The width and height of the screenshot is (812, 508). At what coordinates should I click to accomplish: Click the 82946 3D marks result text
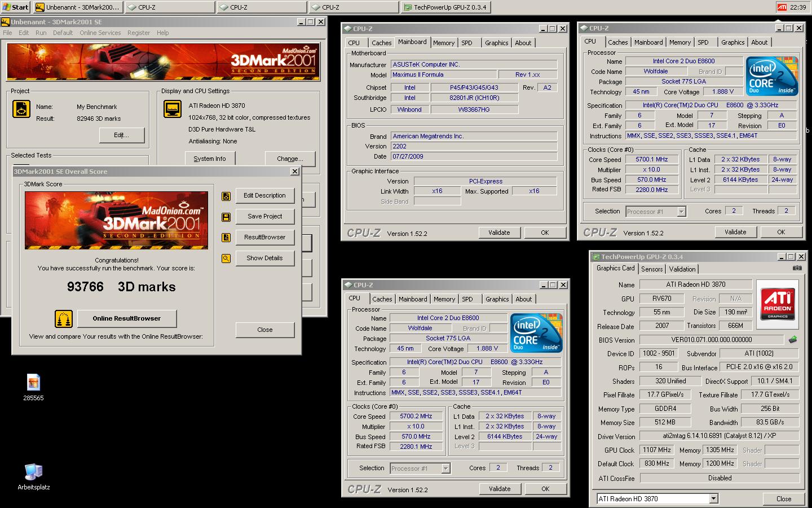99,119
